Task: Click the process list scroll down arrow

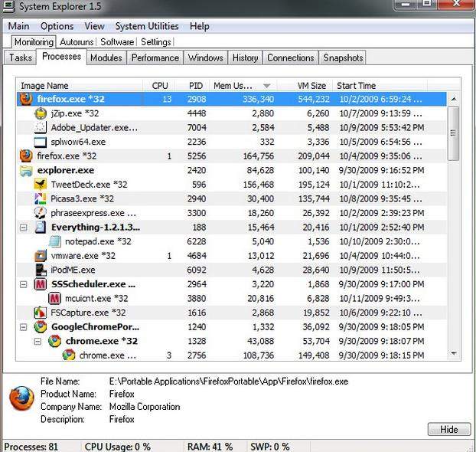Action: point(454,353)
